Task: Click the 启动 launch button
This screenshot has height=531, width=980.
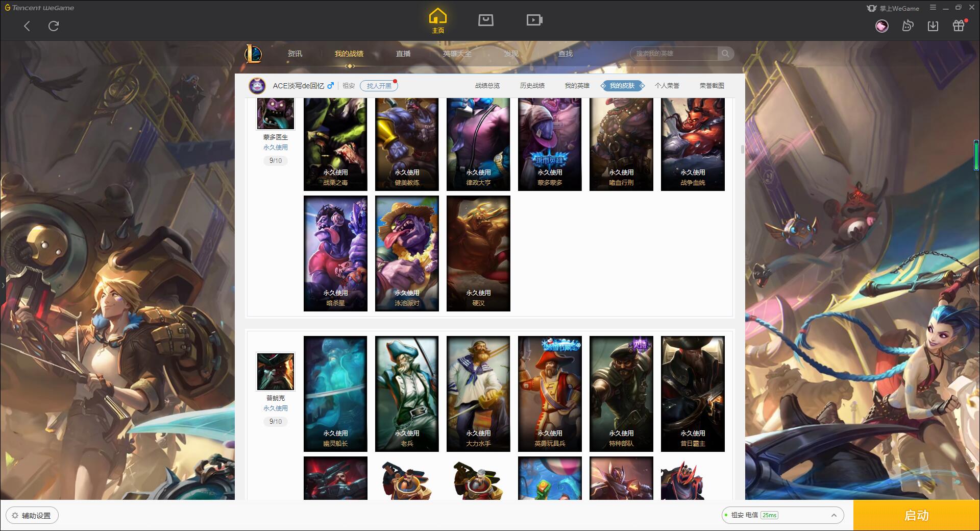Action: [917, 516]
